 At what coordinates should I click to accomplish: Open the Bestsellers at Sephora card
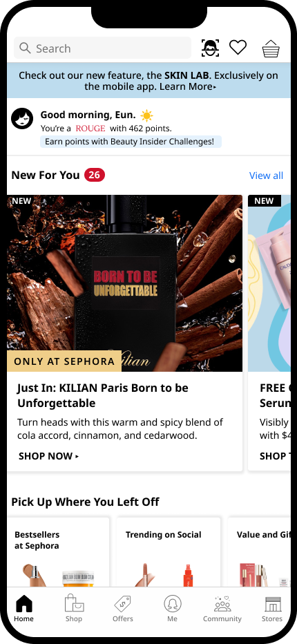58,551
